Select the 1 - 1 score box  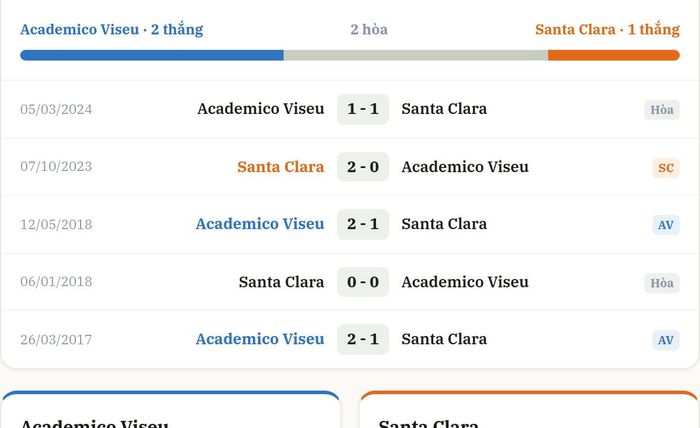(363, 109)
